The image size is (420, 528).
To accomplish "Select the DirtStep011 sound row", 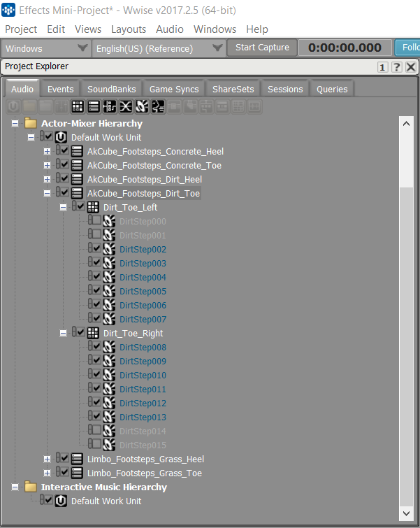I will pyautogui.click(x=143, y=389).
